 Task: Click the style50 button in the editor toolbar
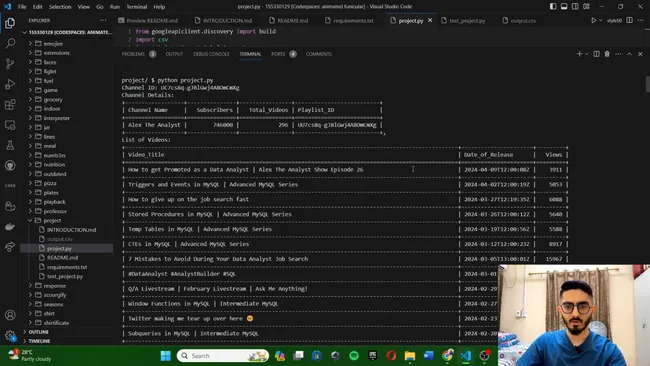tap(614, 20)
